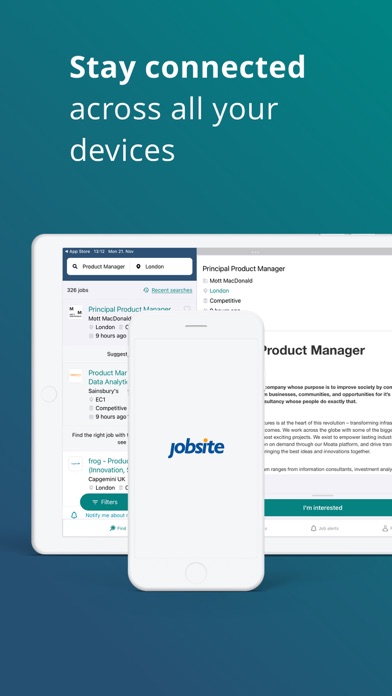The height and width of the screenshot is (696, 392).
Task: Switch to the Job alerts tab
Action: pos(325,528)
